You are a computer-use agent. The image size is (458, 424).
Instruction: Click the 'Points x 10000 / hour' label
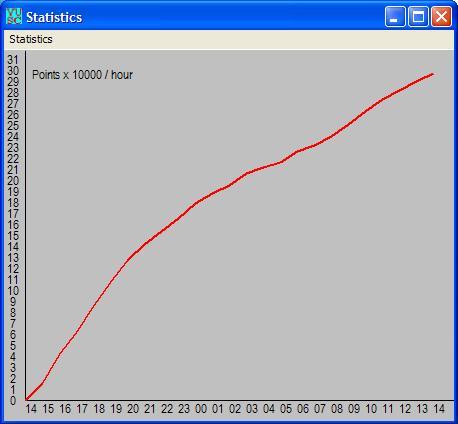point(82,75)
